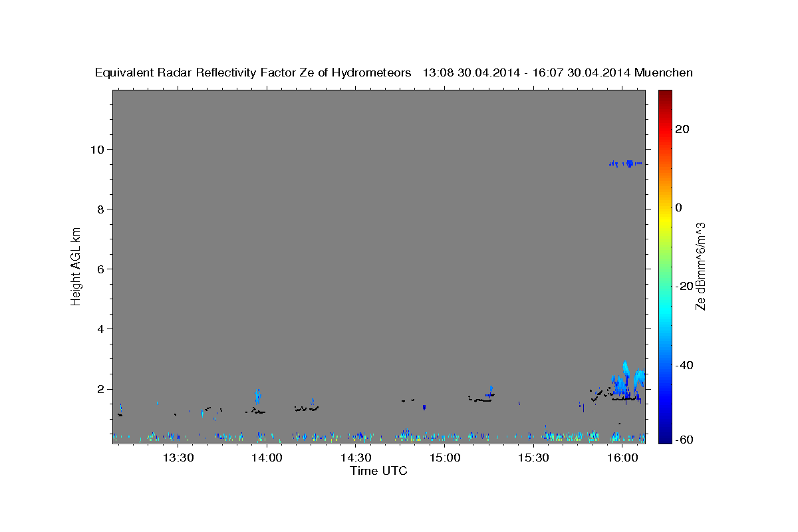Click the 13:30 time tick label

tap(178, 458)
